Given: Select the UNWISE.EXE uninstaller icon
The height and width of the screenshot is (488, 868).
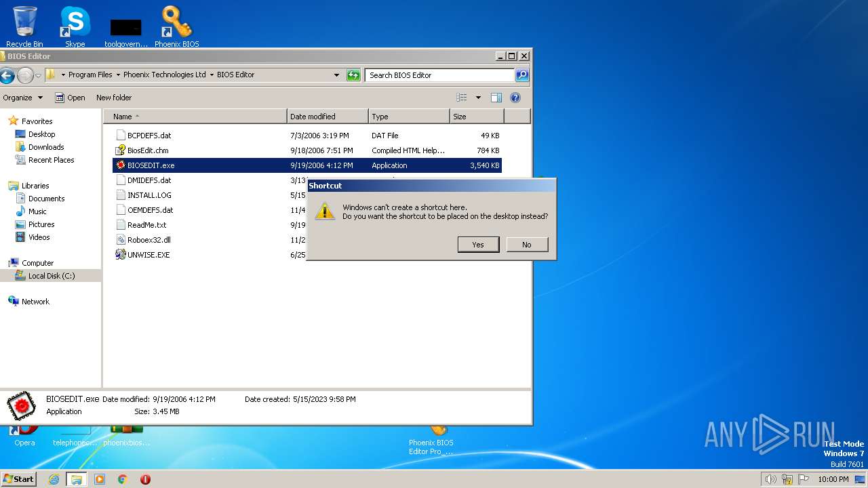Looking at the screenshot, I should pyautogui.click(x=121, y=255).
